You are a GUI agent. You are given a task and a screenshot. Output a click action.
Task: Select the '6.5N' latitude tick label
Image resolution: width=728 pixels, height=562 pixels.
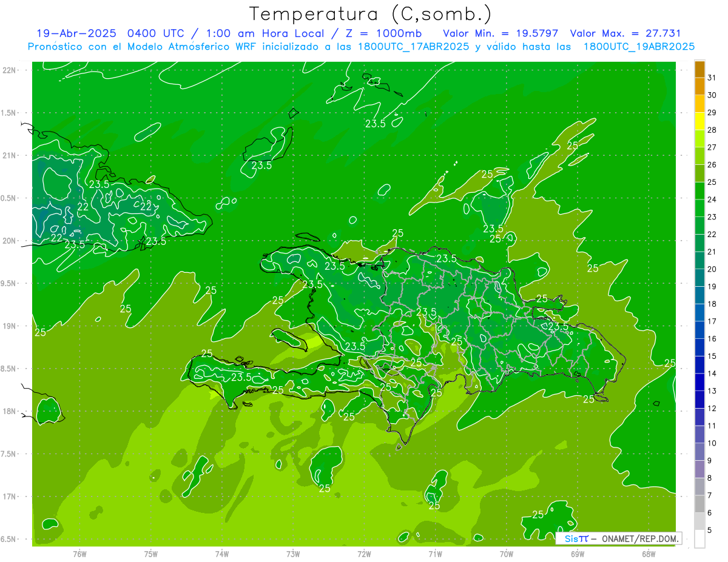pos(9,539)
